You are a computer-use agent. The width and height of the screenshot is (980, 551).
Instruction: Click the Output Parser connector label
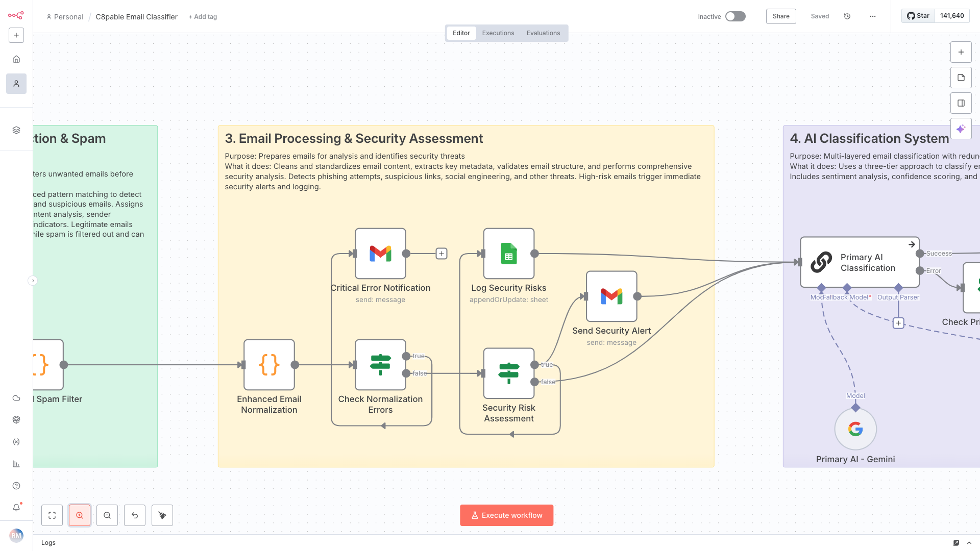tap(898, 297)
